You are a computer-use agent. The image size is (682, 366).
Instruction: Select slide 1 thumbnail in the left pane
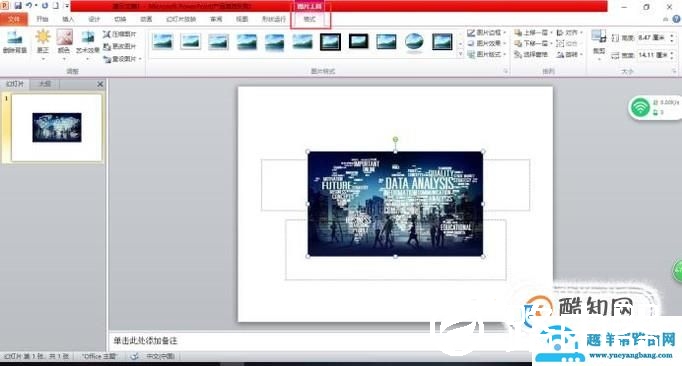click(x=57, y=128)
